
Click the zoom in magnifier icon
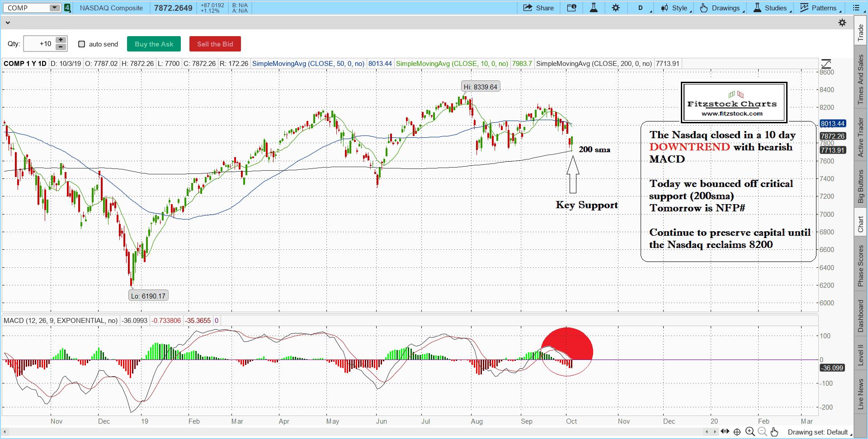(x=750, y=432)
